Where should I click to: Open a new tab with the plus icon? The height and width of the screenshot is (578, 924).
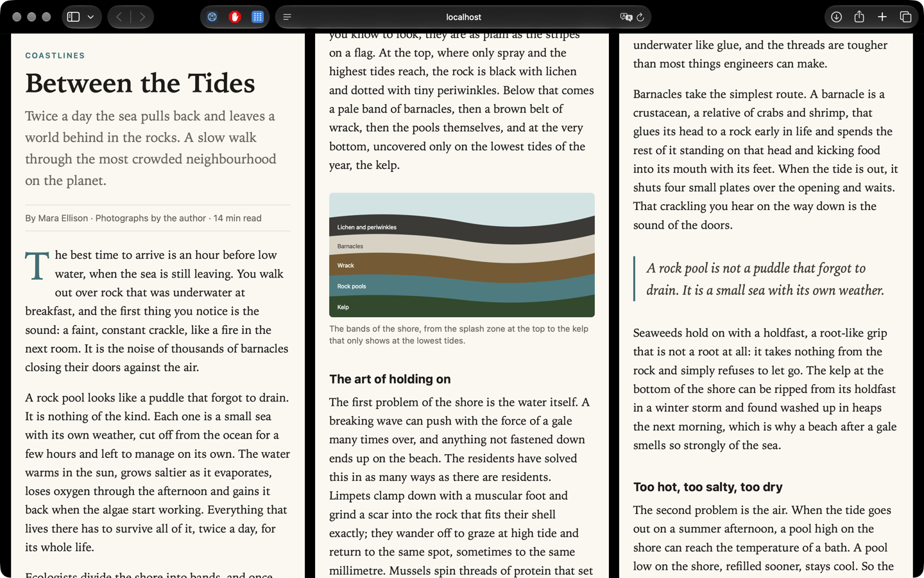pos(882,17)
